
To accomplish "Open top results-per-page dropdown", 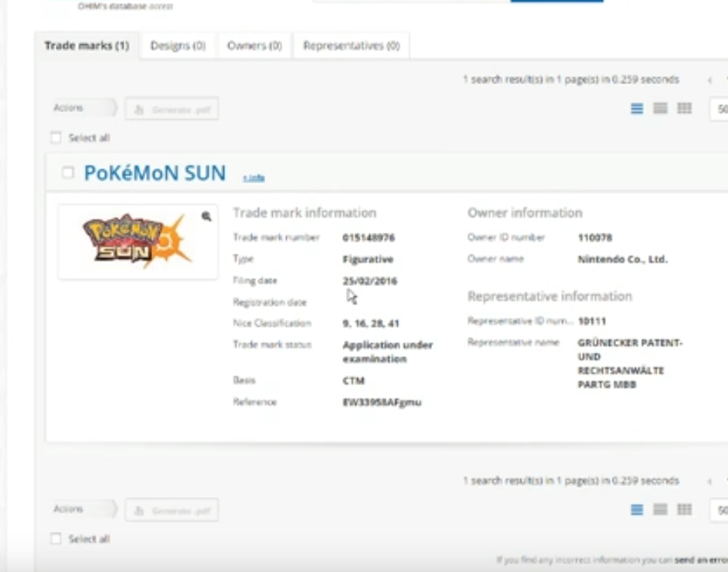I will pos(719,109).
